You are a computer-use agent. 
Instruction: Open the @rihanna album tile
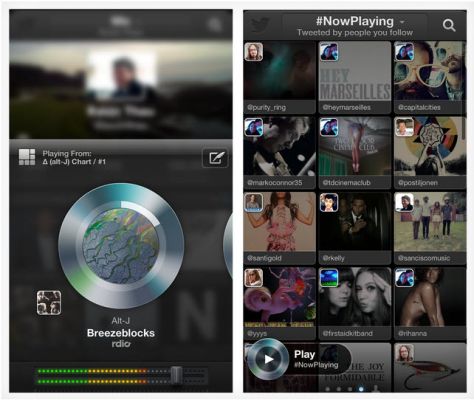click(x=430, y=303)
